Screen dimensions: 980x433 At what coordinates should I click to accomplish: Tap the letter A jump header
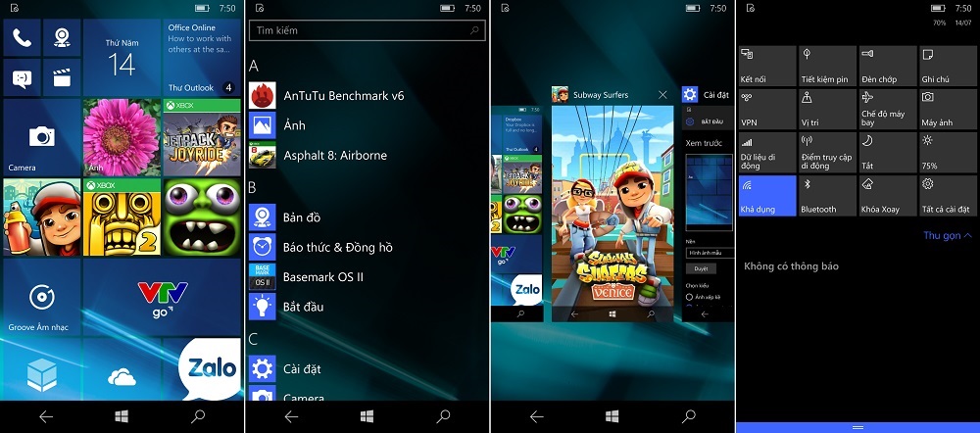click(x=253, y=67)
